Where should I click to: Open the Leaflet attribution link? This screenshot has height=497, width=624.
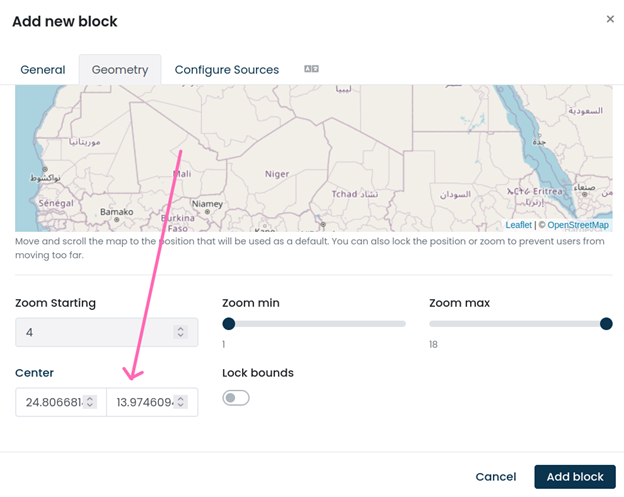point(518,225)
